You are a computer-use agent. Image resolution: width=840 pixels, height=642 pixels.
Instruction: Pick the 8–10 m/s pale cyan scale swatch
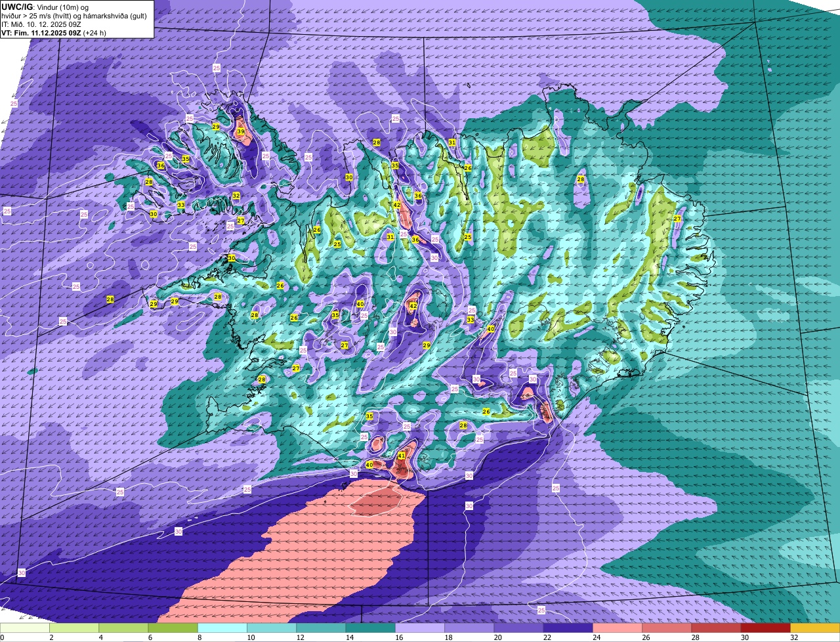tap(222, 628)
